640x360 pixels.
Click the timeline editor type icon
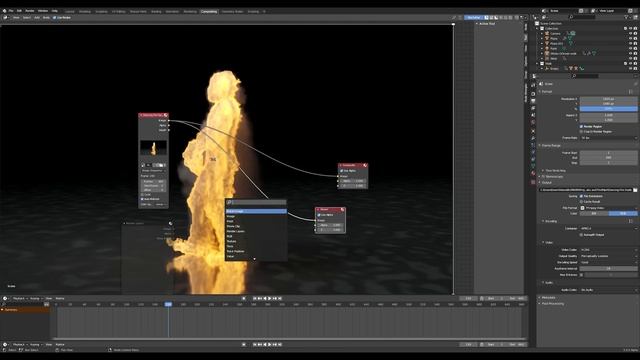pos(5,298)
